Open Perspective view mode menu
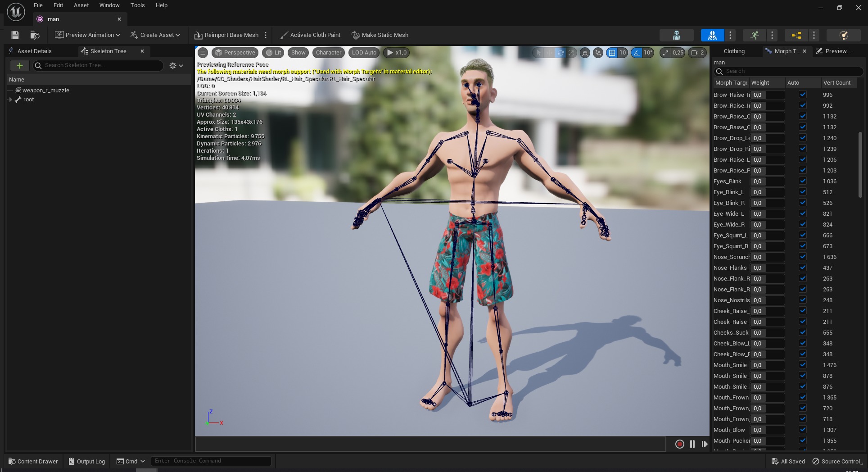Screen dimensions: 868x472 [235, 53]
